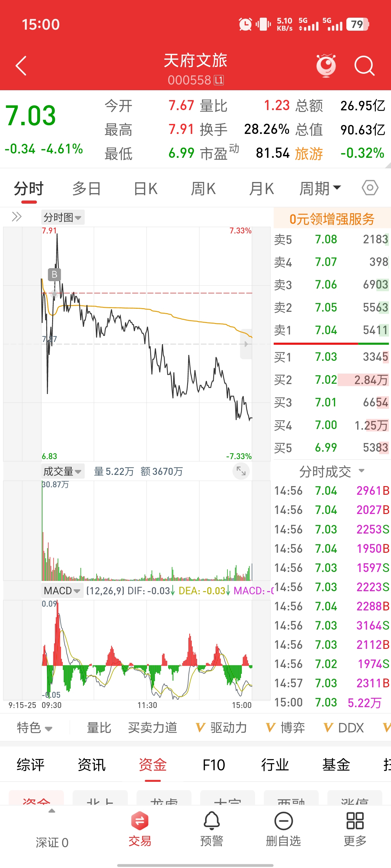Open the 分时成交 dropdown
This screenshot has width=391, height=868.
(332, 472)
